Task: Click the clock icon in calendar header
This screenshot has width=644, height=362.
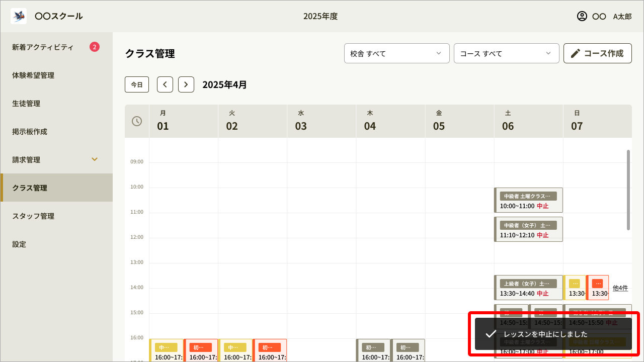Action: [x=137, y=121]
